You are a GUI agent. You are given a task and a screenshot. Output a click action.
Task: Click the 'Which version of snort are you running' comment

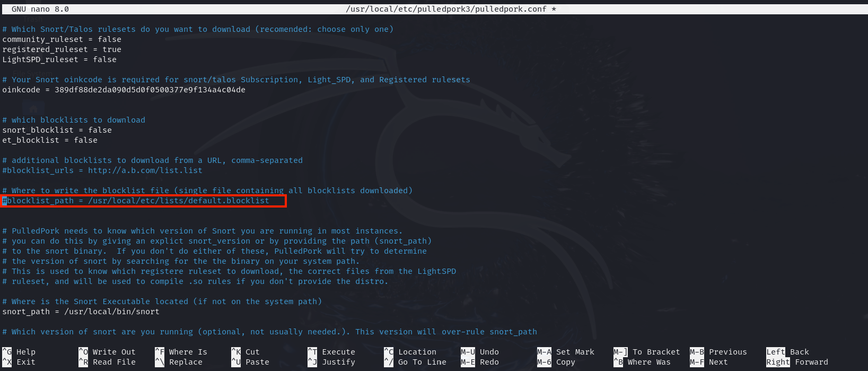click(269, 332)
